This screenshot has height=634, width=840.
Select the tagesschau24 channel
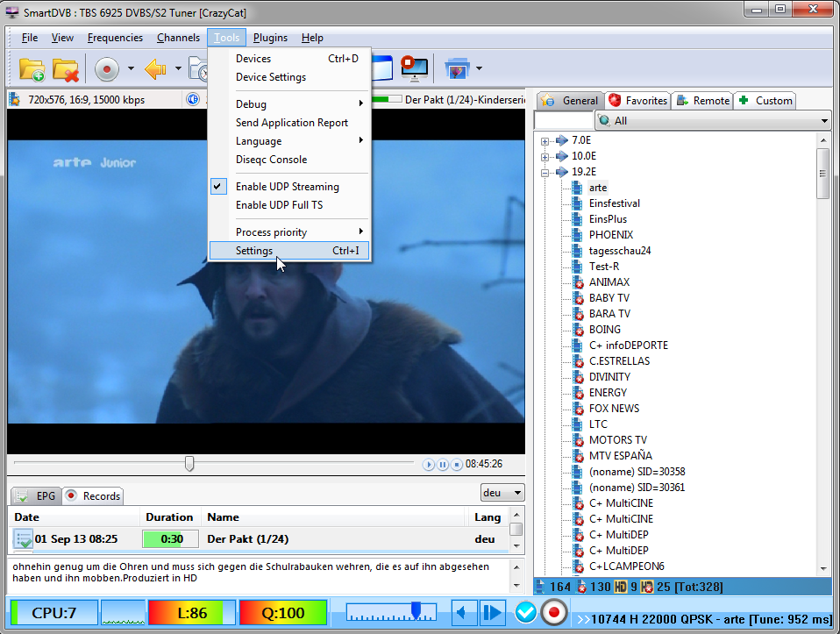click(619, 251)
